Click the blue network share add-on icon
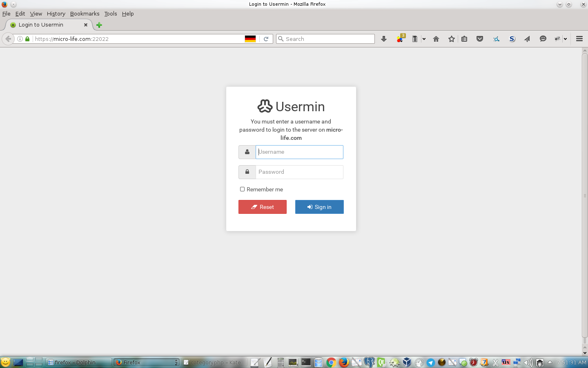Viewport: 588px width, 368px height. point(496,39)
